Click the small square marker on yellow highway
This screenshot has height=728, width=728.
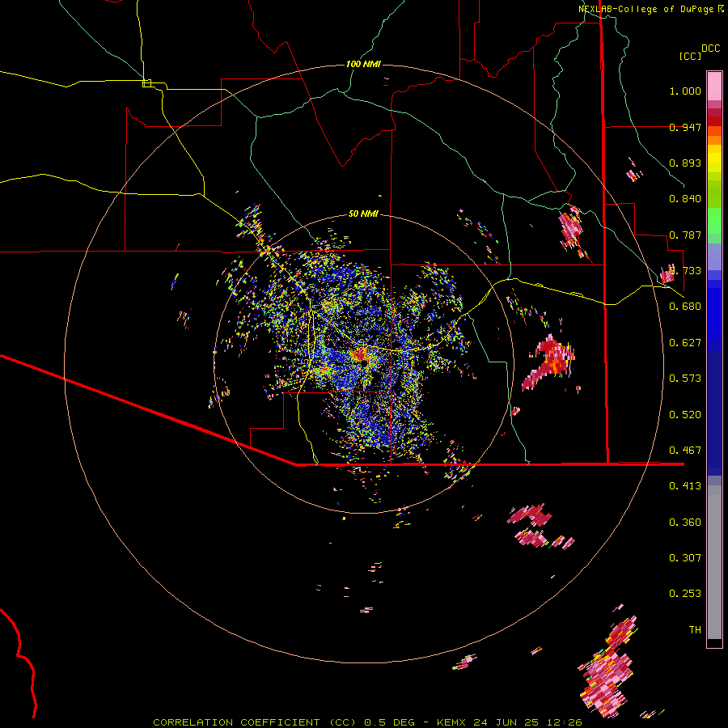[x=146, y=83]
